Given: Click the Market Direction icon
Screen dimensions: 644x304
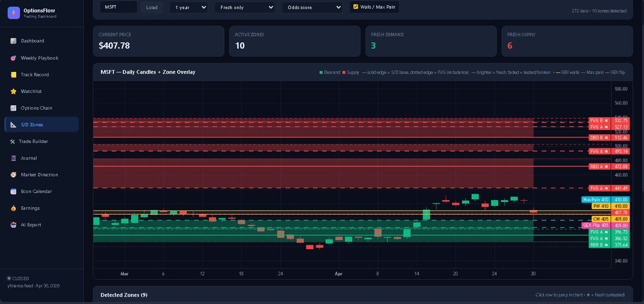Looking at the screenshot, I should coord(13,175).
